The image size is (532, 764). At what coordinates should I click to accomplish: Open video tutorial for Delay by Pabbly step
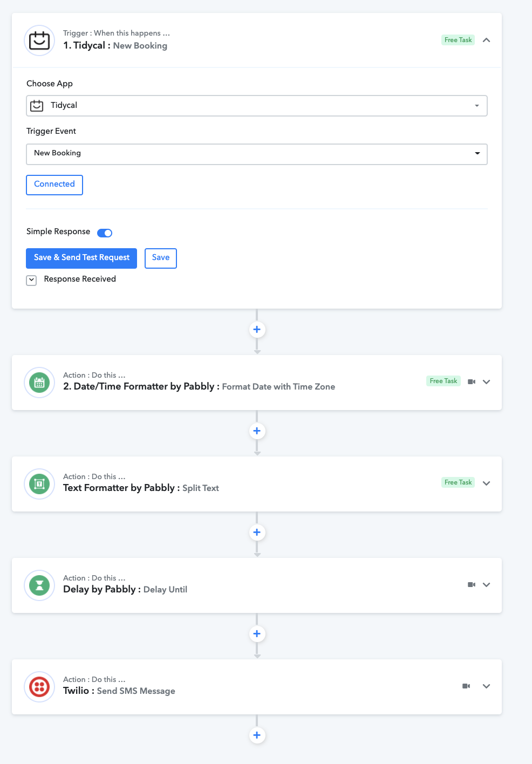click(472, 584)
